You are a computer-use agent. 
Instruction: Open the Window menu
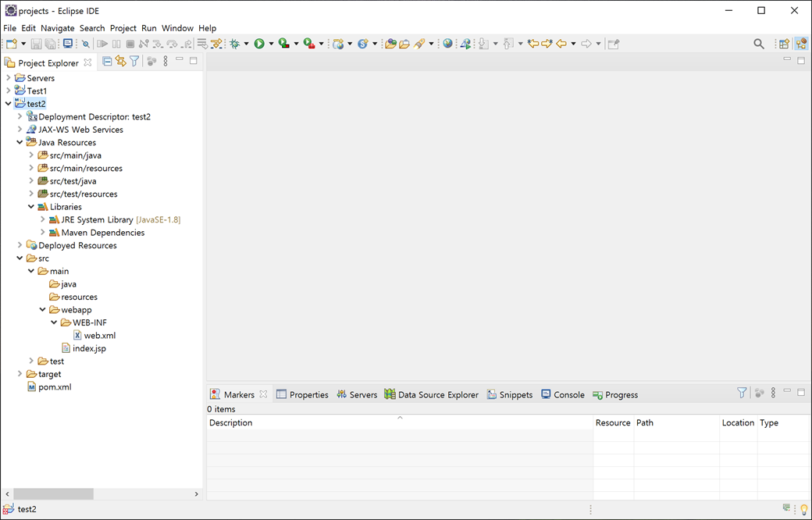coord(177,28)
